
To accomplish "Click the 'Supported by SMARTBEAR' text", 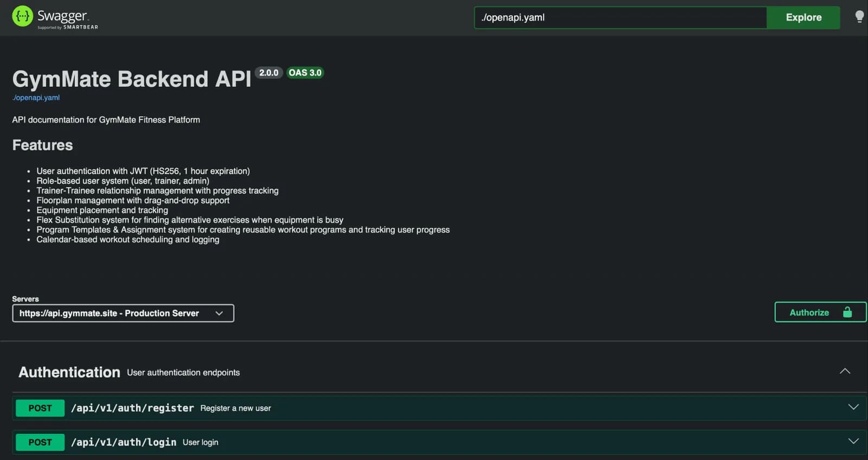I will click(68, 27).
